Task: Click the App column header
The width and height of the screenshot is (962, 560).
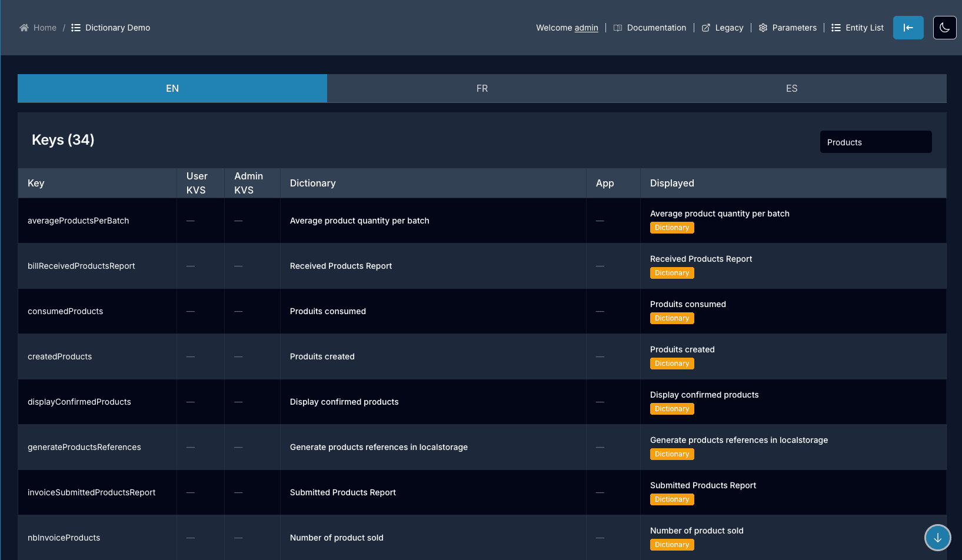Action: [613, 183]
